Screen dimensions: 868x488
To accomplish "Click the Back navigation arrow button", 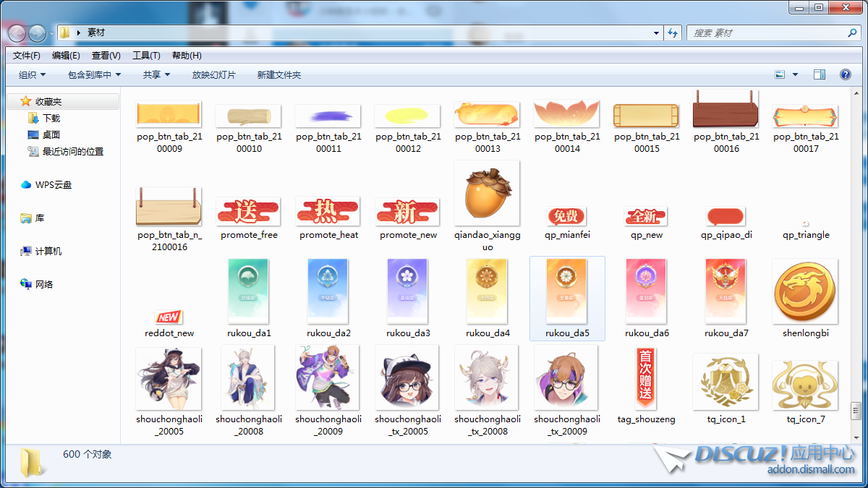I will pyautogui.click(x=17, y=33).
